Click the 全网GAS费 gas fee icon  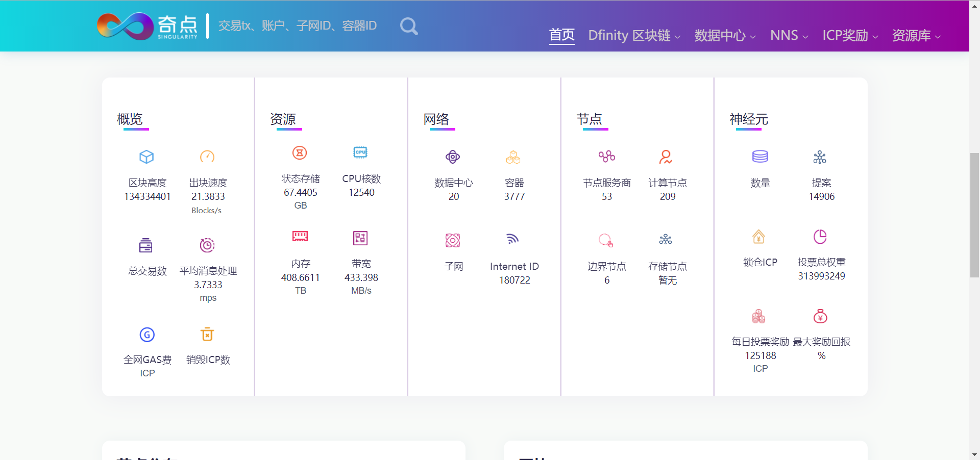(x=146, y=335)
